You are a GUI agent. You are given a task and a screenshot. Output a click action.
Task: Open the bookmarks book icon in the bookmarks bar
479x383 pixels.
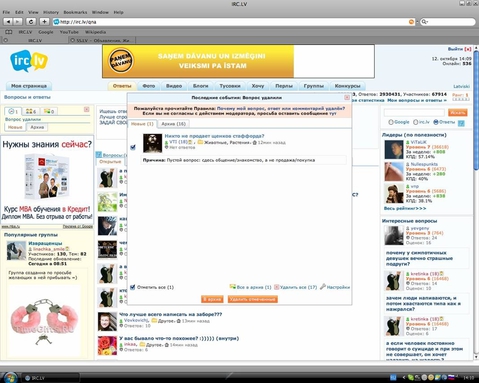[9, 32]
